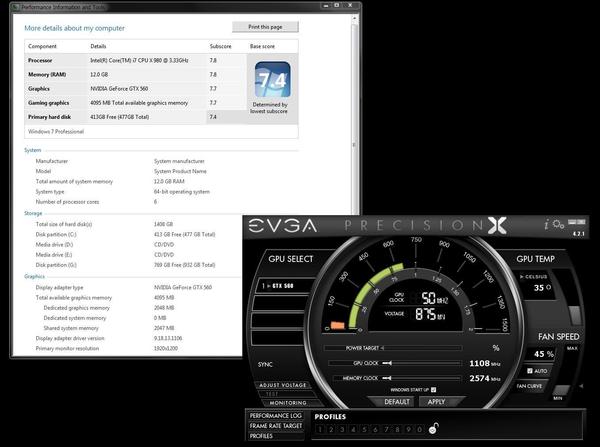Click the Memory (RAM) row label
The width and height of the screenshot is (600, 447).
point(47,75)
